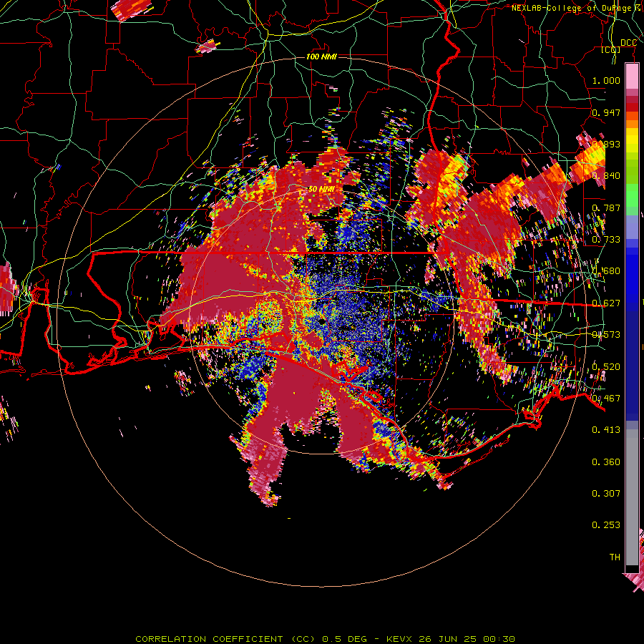Image resolution: width=644 pixels, height=644 pixels.
Task: Select the 0.627 scale value
Action: (606, 303)
